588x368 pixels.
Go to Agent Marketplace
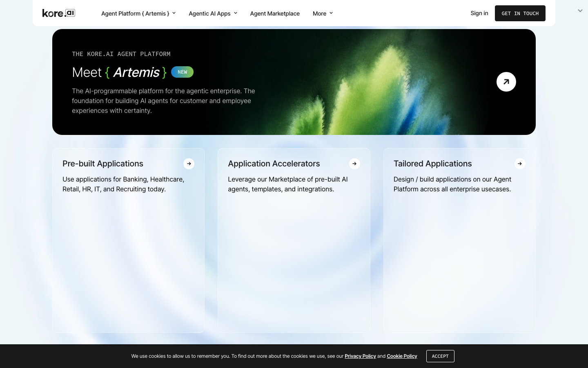(x=275, y=13)
